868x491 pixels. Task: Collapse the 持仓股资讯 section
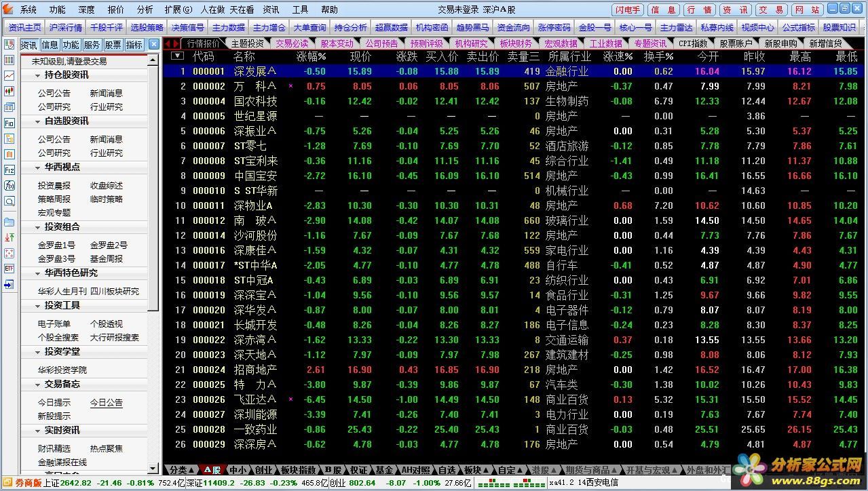[x=38, y=75]
